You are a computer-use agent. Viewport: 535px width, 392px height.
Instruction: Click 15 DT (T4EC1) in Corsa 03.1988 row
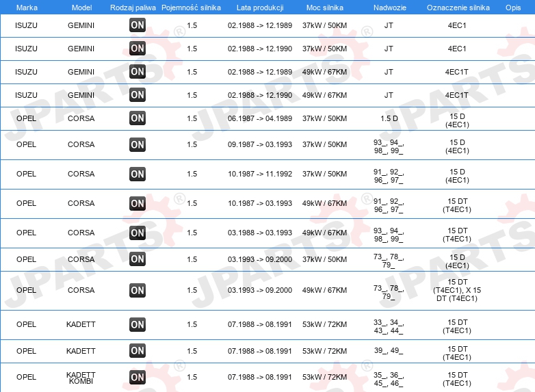[457, 235]
